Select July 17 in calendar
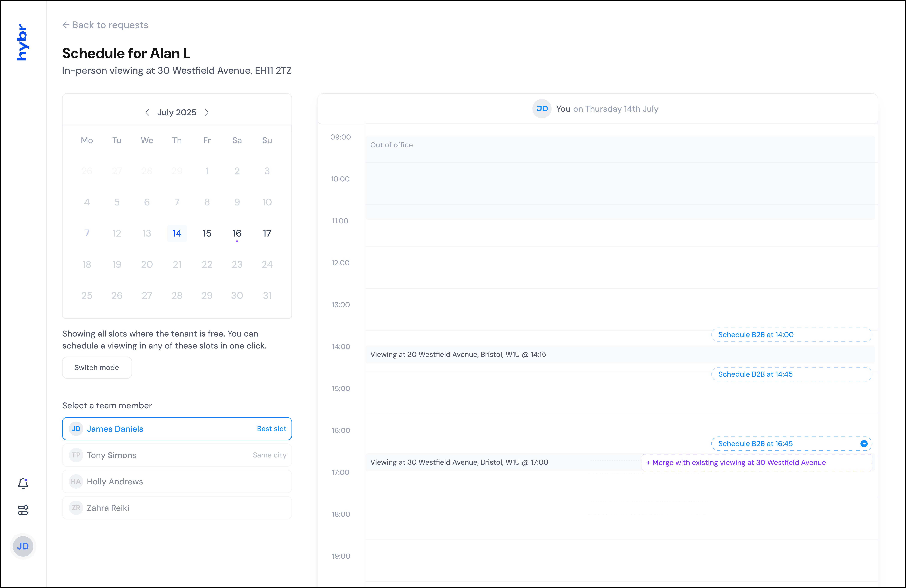906x588 pixels. tap(267, 233)
